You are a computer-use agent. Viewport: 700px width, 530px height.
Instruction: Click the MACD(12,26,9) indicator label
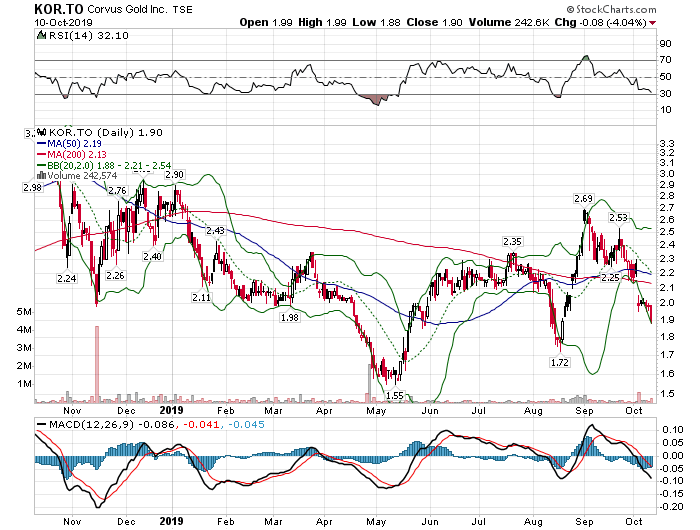click(91, 424)
